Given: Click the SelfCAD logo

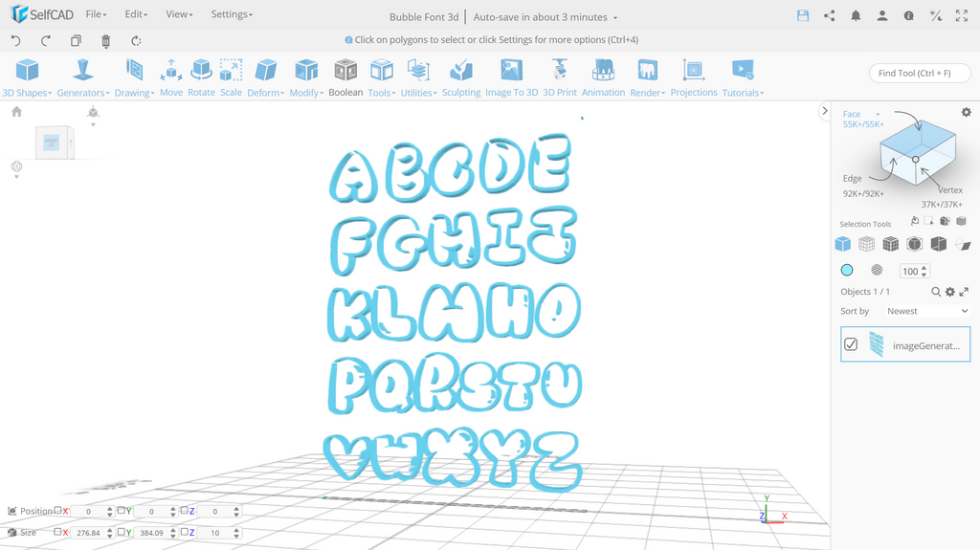Looking at the screenshot, I should point(42,13).
